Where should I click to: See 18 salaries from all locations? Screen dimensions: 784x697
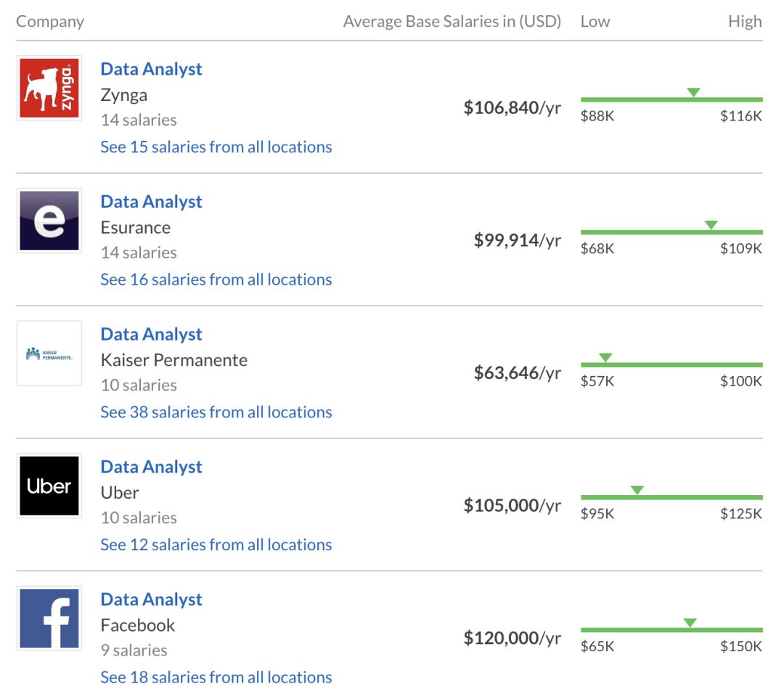pos(216,677)
